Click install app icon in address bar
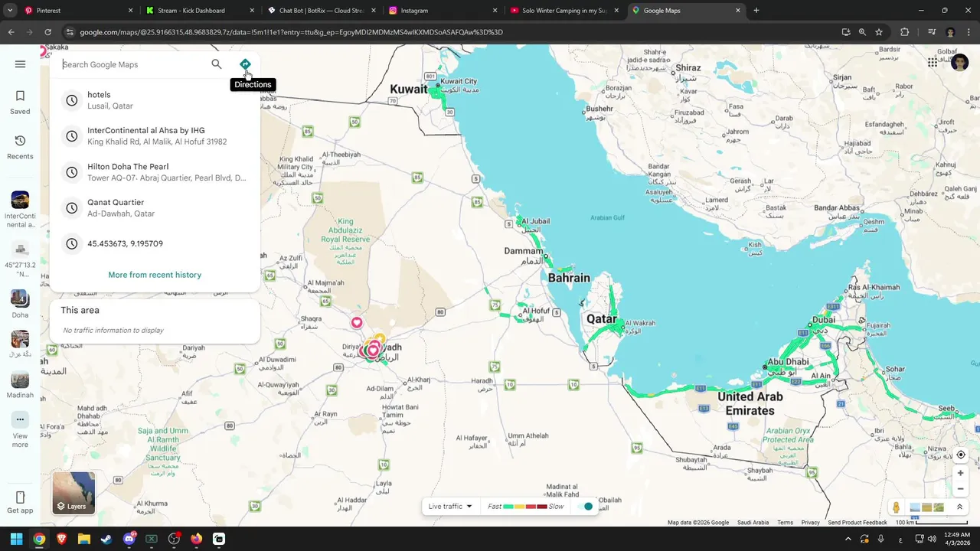This screenshot has height=551, width=980. point(846,32)
